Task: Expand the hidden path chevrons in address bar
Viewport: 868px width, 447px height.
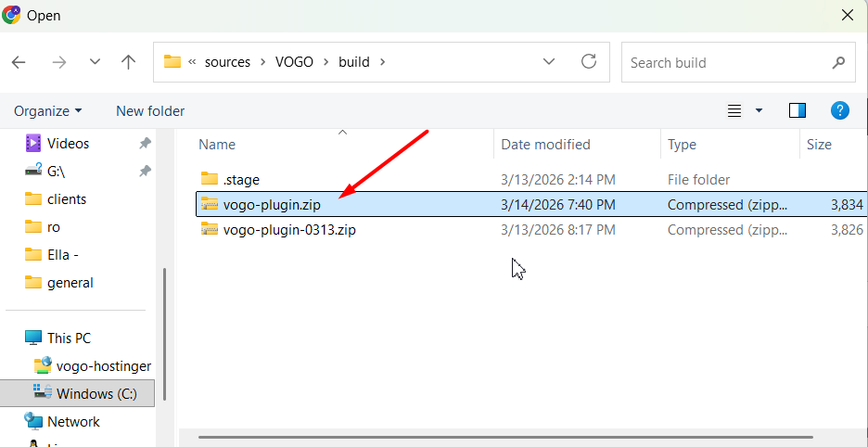Action: point(192,62)
